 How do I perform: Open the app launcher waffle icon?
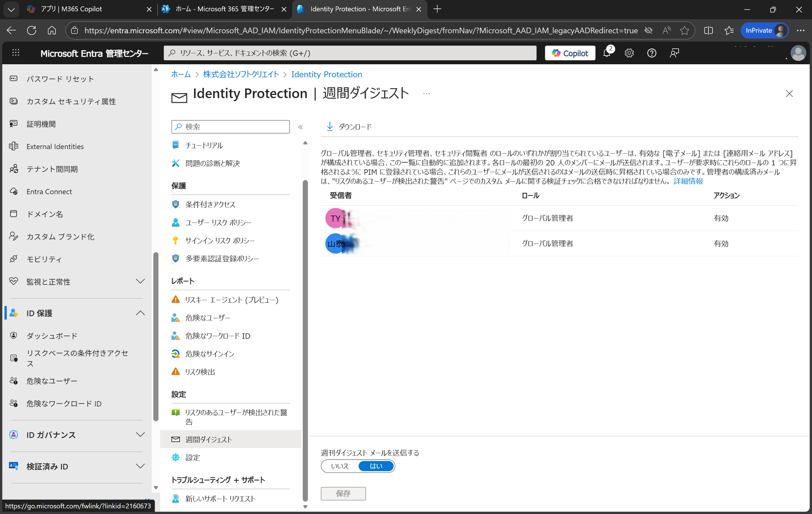16,53
